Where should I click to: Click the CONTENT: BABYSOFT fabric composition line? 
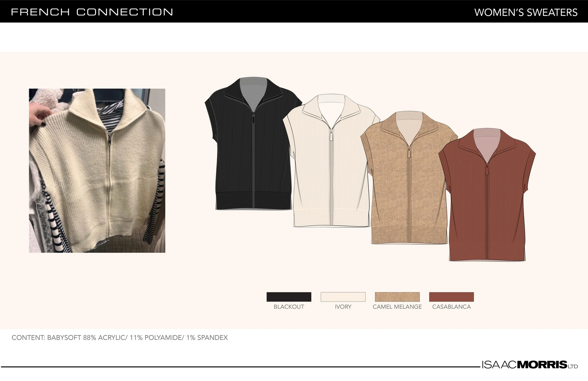coord(119,338)
